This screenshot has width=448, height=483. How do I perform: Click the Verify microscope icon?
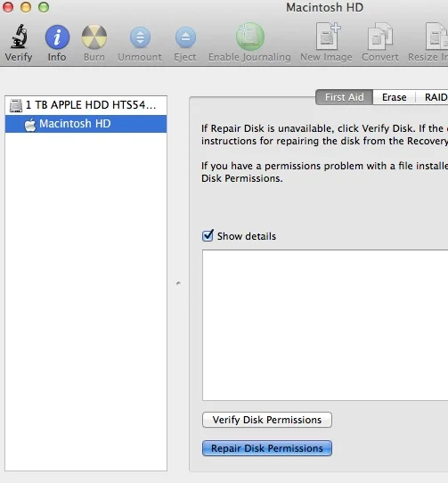click(x=19, y=37)
